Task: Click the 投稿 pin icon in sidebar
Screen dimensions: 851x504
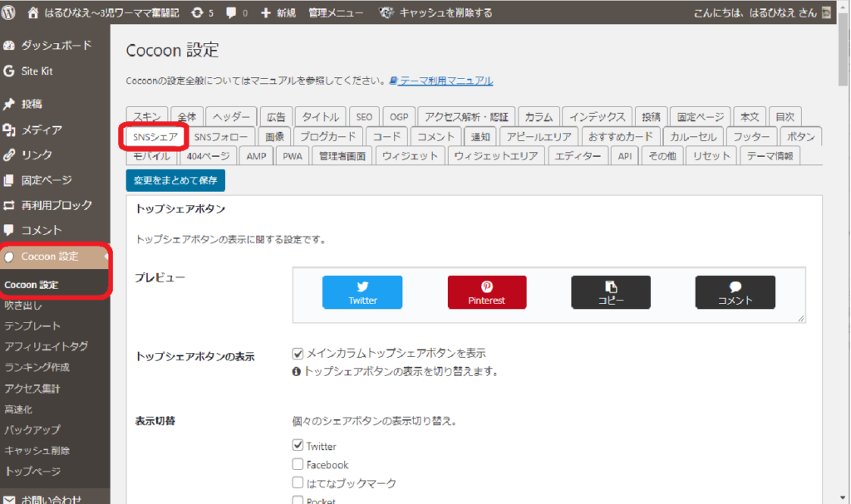Action: pyautogui.click(x=8, y=104)
